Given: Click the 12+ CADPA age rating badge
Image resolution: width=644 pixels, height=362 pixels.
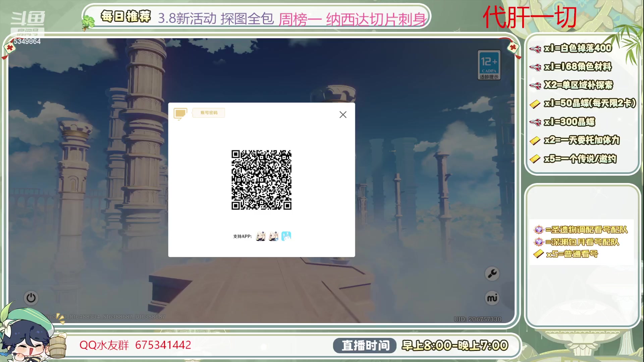Looking at the screenshot, I should click(489, 64).
